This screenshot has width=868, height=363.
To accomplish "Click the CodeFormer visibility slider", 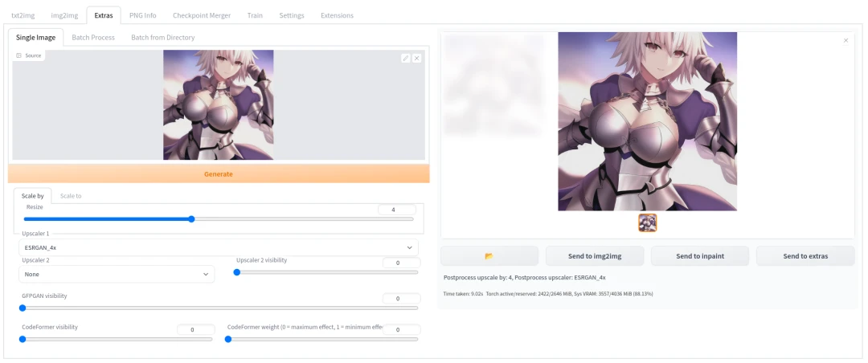I will coord(117,339).
